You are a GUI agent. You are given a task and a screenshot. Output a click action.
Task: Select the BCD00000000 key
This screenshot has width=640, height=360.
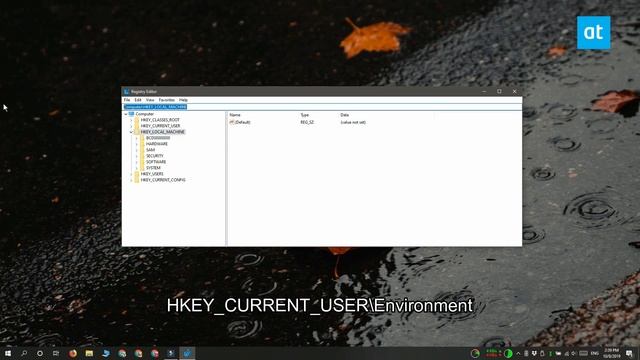tap(158, 138)
